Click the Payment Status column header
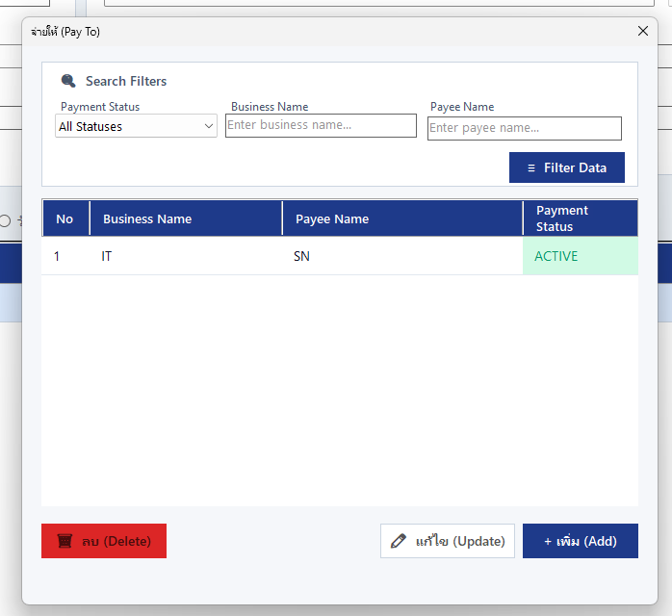 (581, 218)
